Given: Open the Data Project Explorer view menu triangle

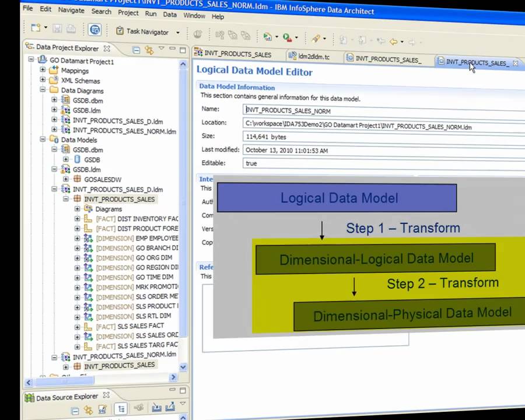Looking at the screenshot, I should coord(162,48).
